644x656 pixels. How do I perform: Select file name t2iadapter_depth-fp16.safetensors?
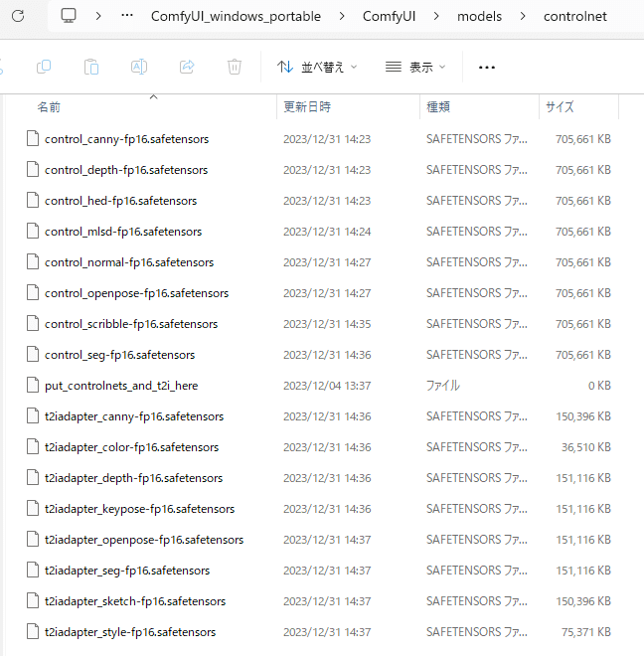(x=134, y=478)
